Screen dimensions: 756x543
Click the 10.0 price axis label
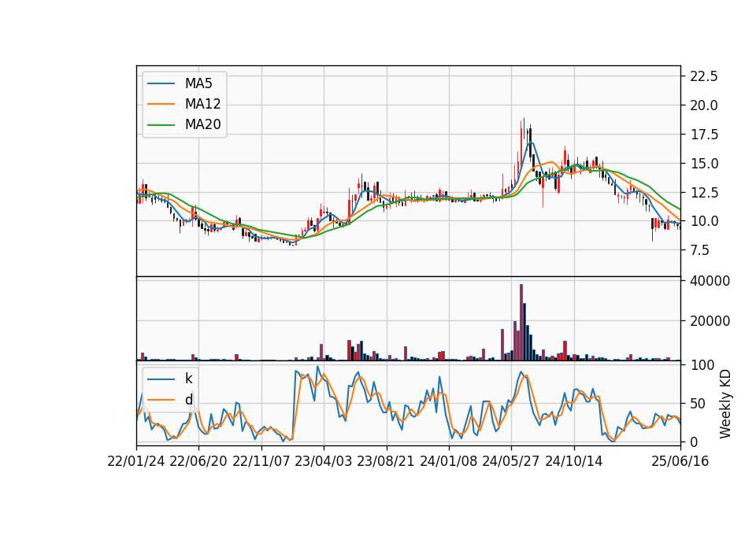pos(704,221)
